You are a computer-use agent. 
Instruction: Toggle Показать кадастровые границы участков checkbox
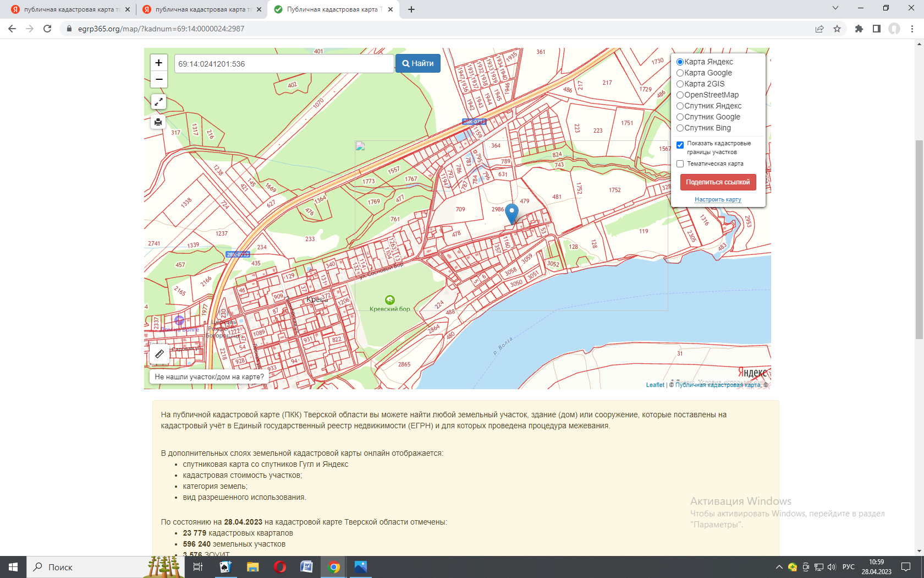(680, 145)
